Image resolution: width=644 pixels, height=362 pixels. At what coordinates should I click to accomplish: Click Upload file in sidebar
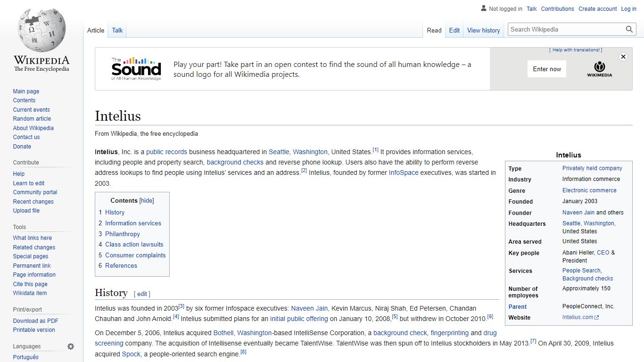click(26, 211)
